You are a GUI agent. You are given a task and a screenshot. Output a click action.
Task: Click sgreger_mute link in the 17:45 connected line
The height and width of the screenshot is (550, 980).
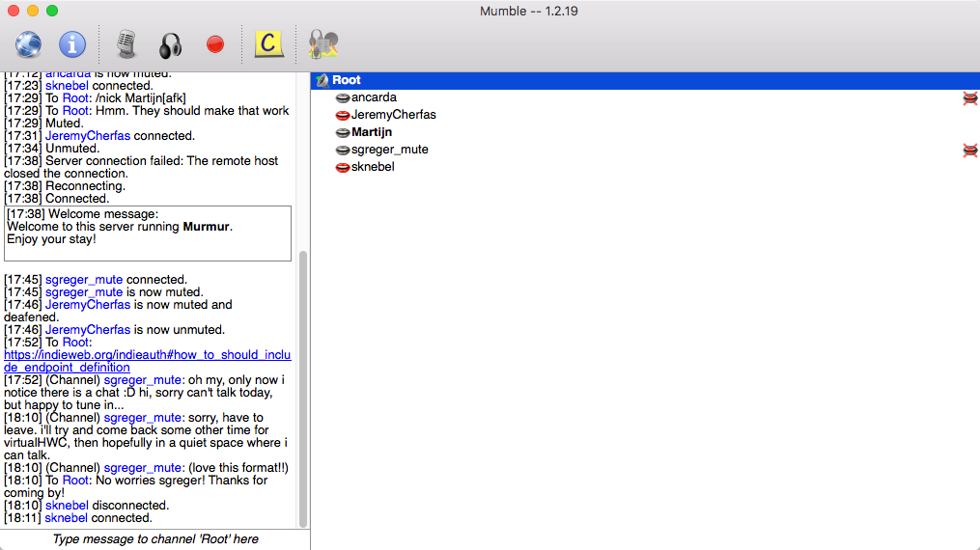(x=84, y=280)
